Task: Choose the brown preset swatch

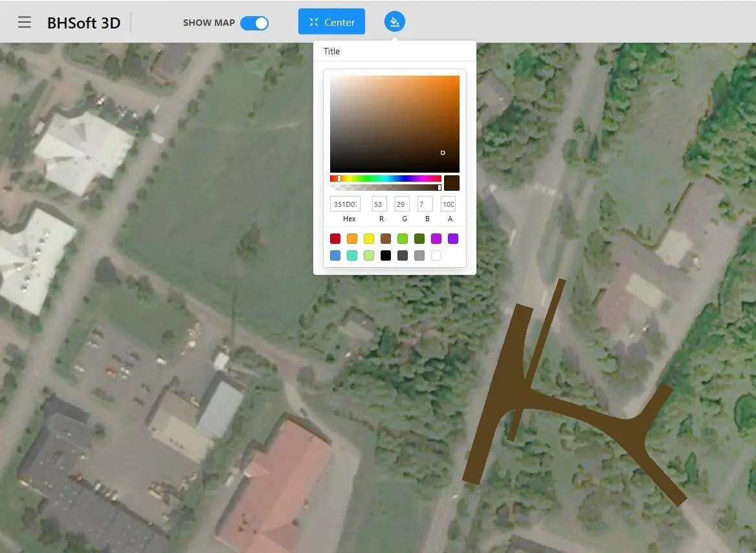Action: [x=386, y=239]
